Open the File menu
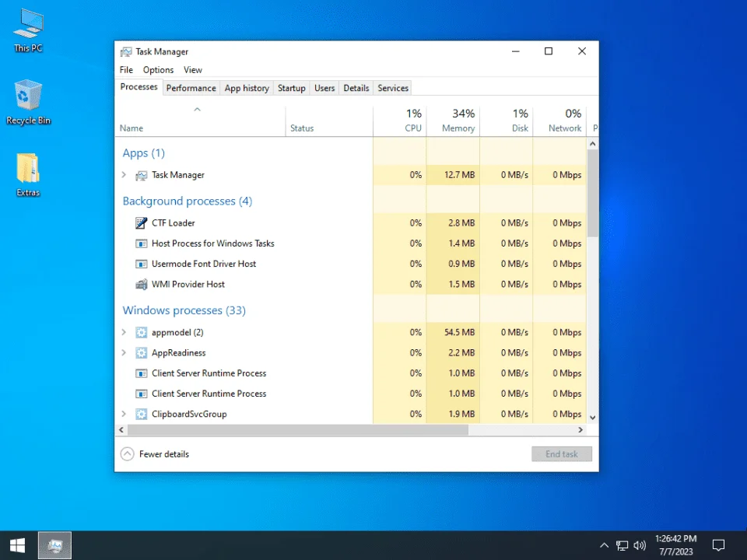This screenshot has height=560, width=747. click(126, 69)
